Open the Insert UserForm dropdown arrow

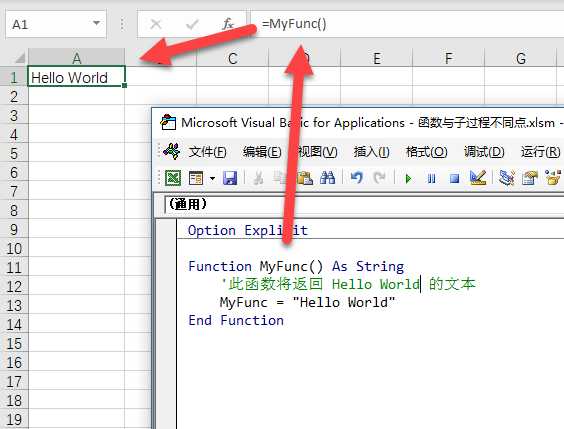pyautogui.click(x=213, y=178)
